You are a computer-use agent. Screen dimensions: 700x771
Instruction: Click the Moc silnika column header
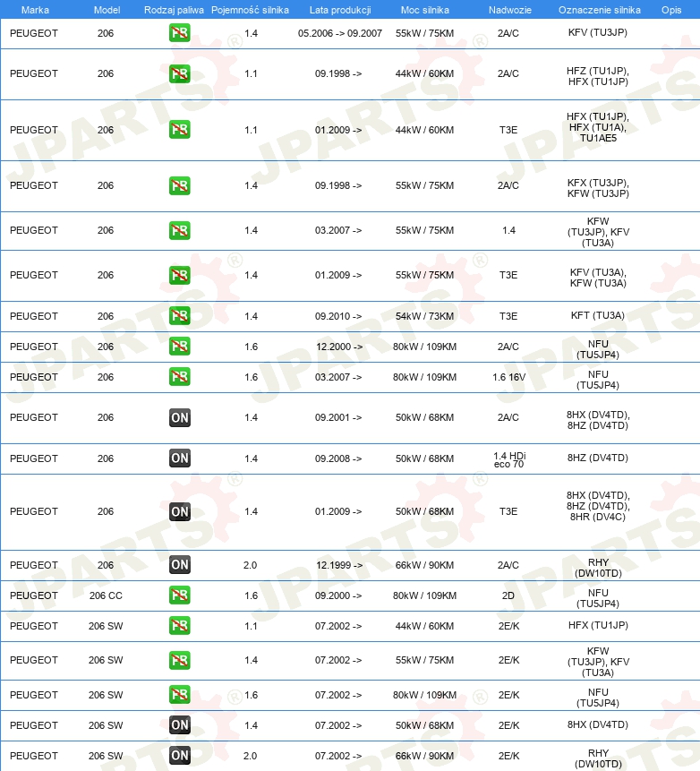pyautogui.click(x=424, y=10)
